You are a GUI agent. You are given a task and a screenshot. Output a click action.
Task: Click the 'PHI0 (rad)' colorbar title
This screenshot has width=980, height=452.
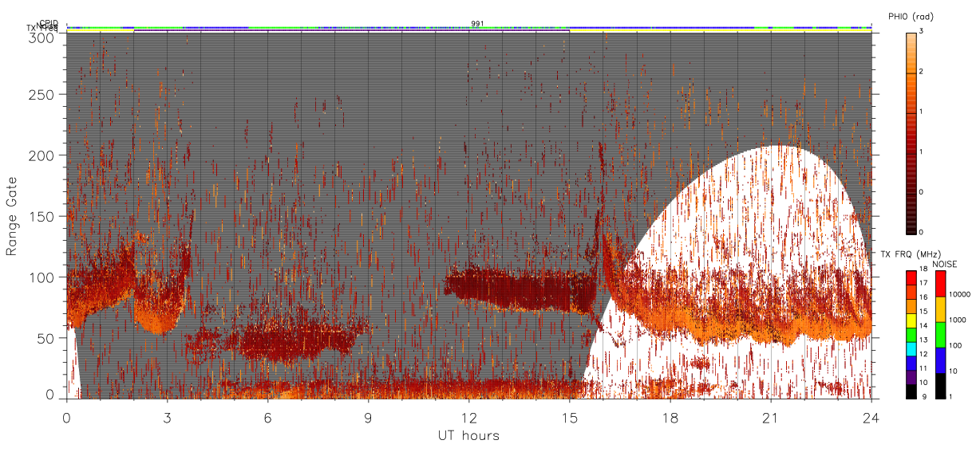[911, 16]
